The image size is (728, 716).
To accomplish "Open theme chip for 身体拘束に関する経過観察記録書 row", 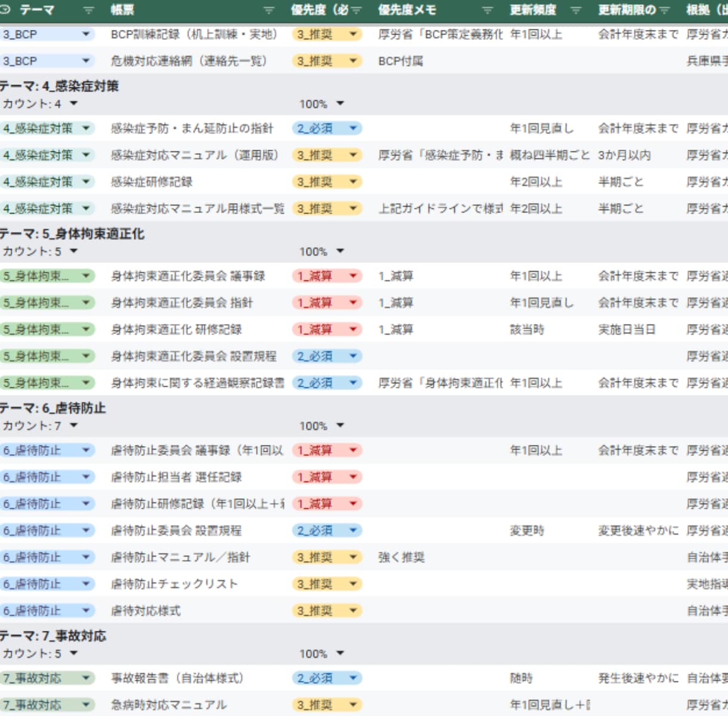I will (47, 383).
